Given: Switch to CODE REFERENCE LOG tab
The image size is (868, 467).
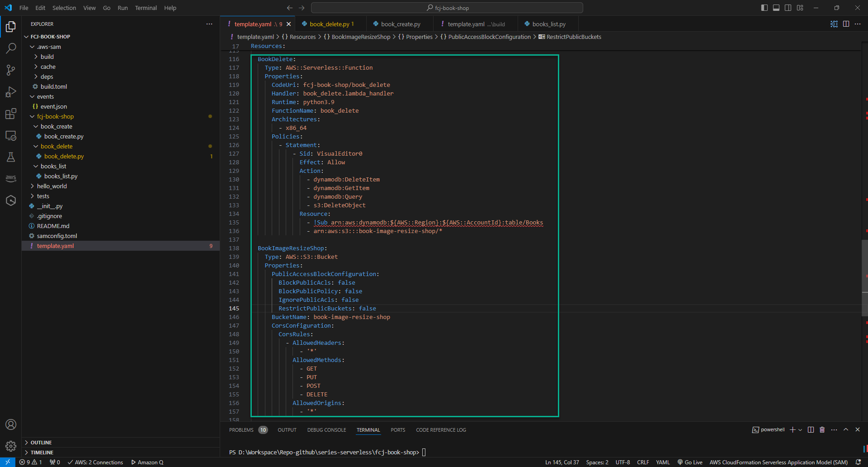Looking at the screenshot, I should (441, 430).
